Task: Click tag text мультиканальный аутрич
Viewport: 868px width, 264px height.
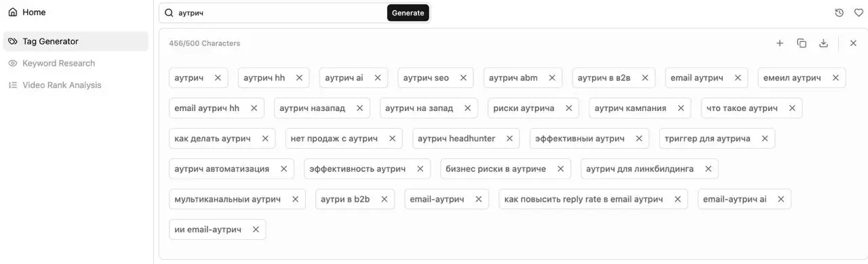Action: click(x=227, y=199)
